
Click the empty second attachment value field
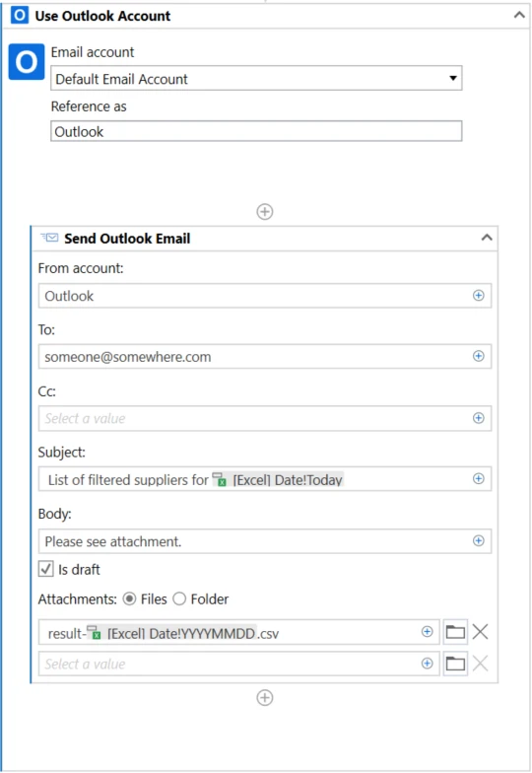click(238, 664)
